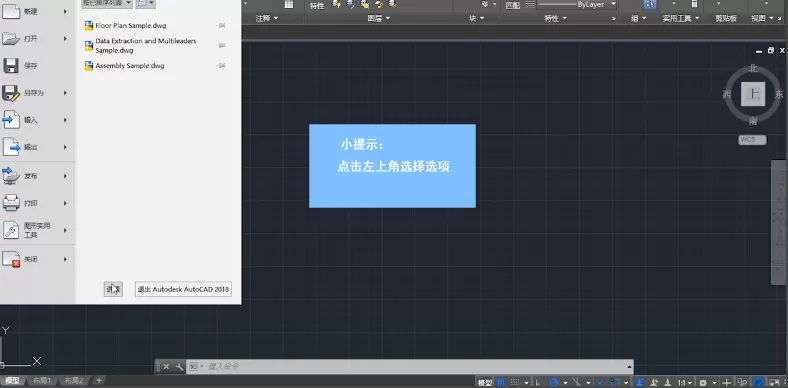Image resolution: width=788 pixels, height=388 pixels.
Task: Expand the 发布 submenu arrow
Action: [x=65, y=176]
